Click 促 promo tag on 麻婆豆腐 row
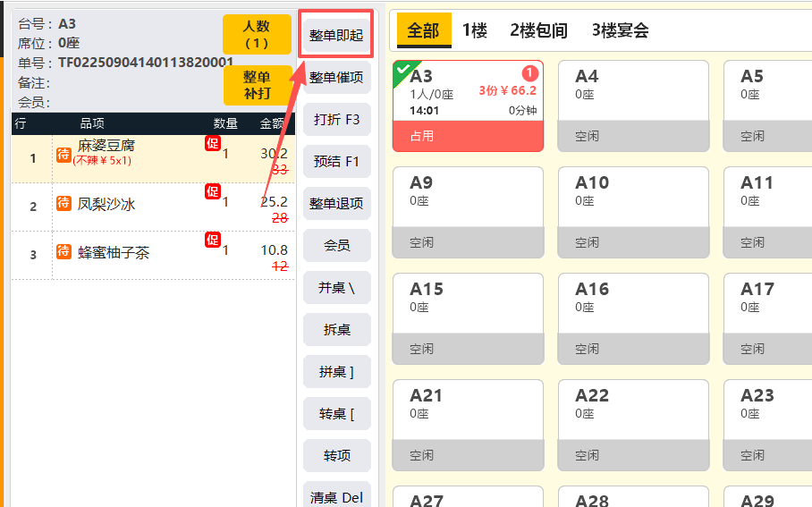Viewport: 812px width, 507px height. click(x=212, y=143)
